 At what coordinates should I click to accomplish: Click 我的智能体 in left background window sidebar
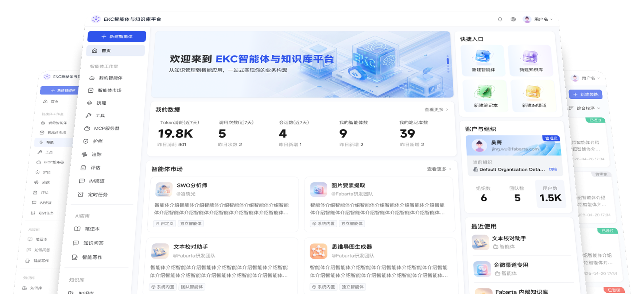point(54,123)
